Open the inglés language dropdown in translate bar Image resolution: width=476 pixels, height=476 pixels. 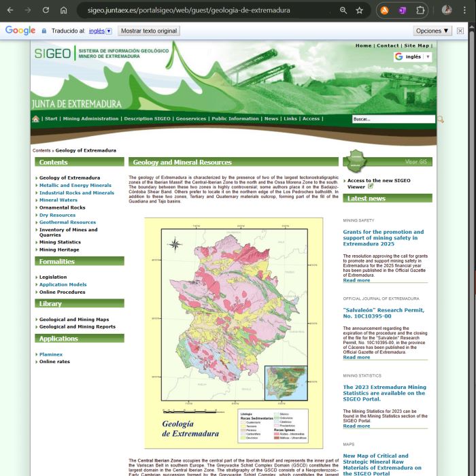coord(101,31)
